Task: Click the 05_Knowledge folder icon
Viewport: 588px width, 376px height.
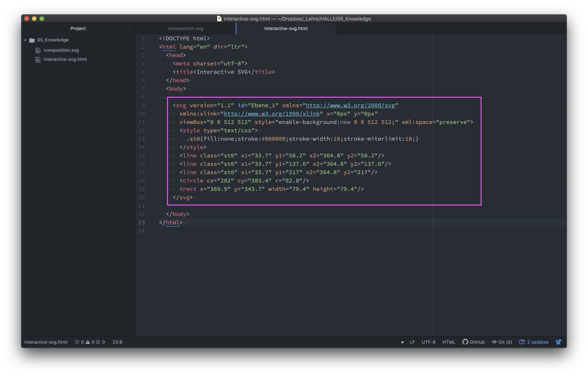Action: click(x=32, y=40)
